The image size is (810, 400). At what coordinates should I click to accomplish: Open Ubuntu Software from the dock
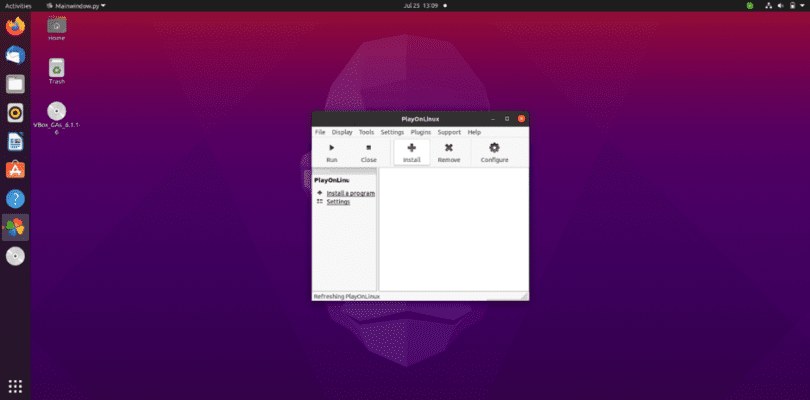point(15,170)
